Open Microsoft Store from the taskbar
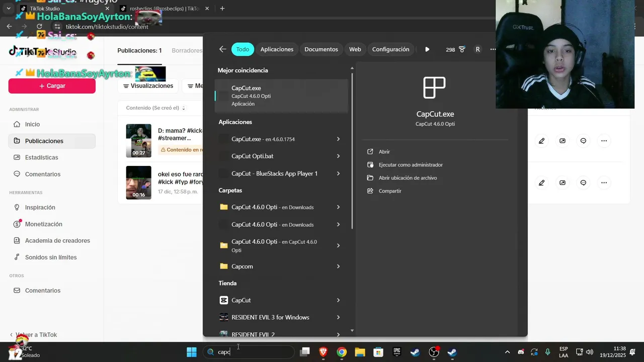 [x=378, y=352]
